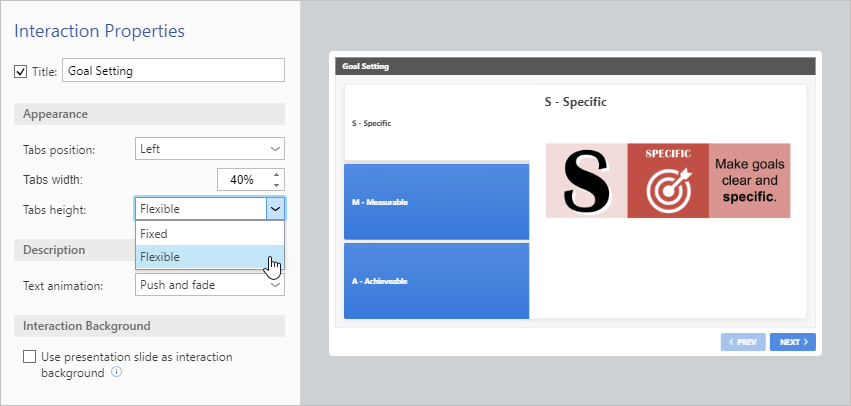The height and width of the screenshot is (406, 851).
Task: Switch to the M - Measurable tab
Action: (436, 202)
